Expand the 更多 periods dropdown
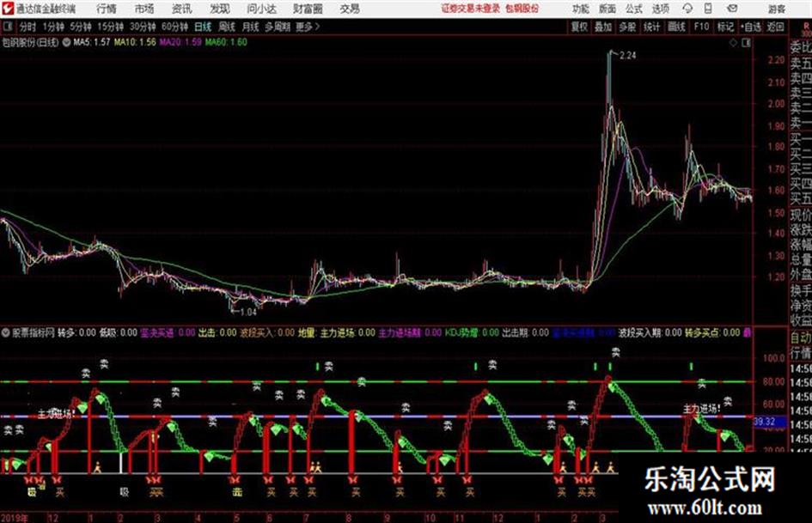Viewport: 812px width, 523px height. tap(308, 27)
